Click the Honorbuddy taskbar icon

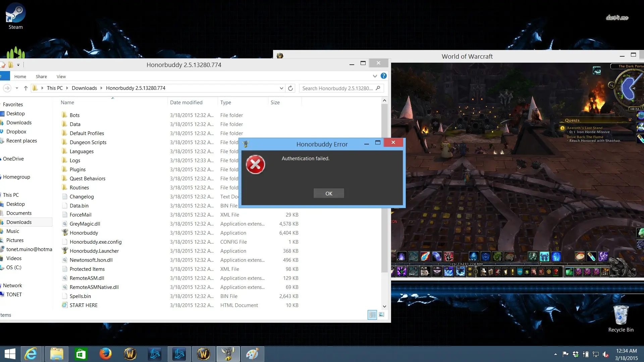pos(228,354)
